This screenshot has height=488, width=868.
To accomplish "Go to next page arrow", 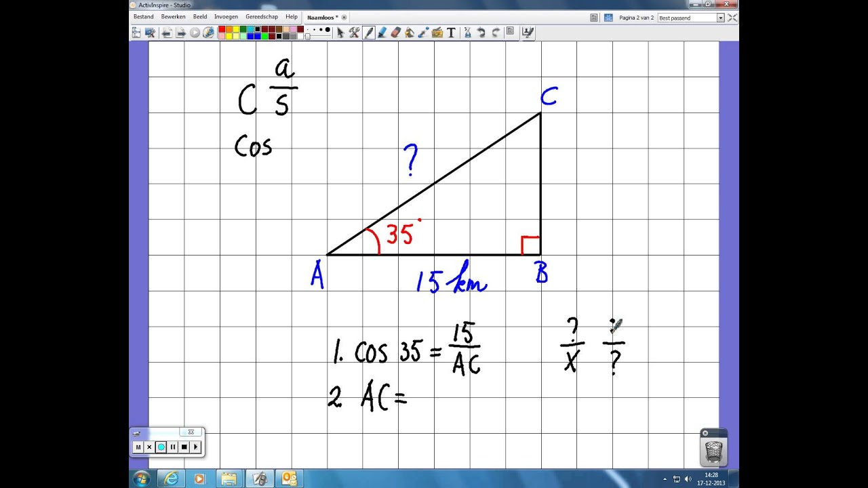I will tap(180, 32).
